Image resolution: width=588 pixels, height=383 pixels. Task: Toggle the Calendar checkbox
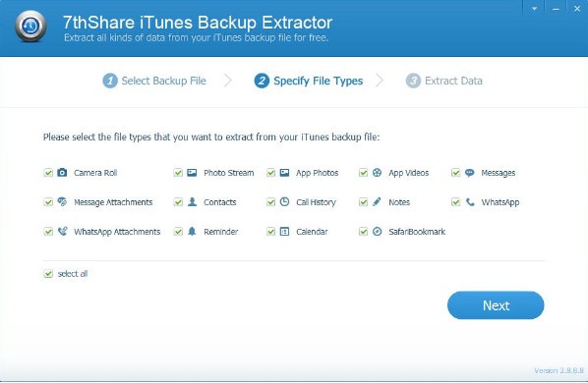pyautogui.click(x=270, y=232)
